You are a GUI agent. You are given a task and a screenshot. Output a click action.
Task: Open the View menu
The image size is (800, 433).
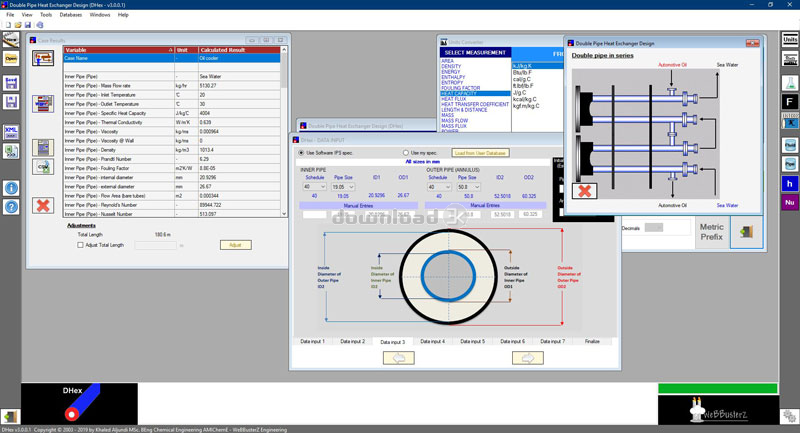point(27,15)
